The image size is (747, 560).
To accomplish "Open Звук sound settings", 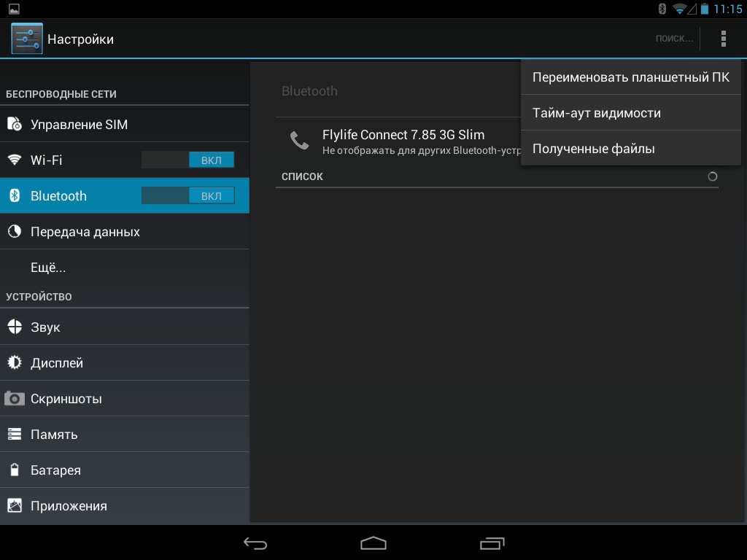I will [45, 327].
